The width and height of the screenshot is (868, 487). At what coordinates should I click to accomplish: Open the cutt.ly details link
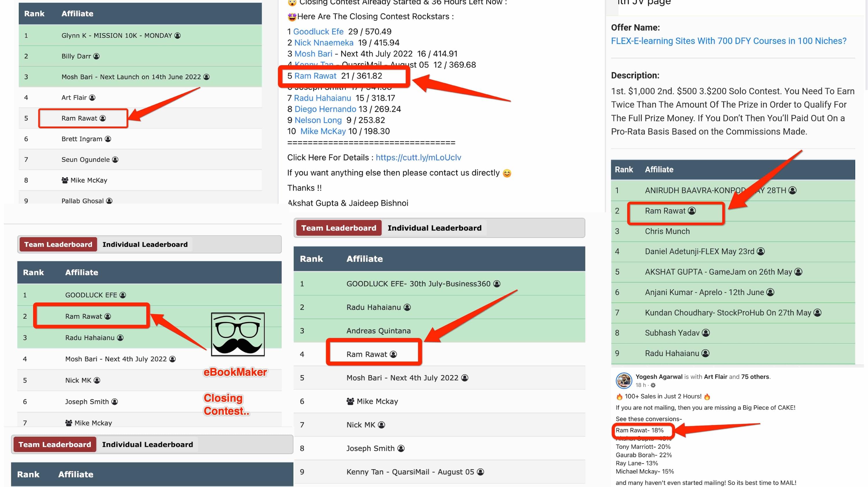[418, 157]
